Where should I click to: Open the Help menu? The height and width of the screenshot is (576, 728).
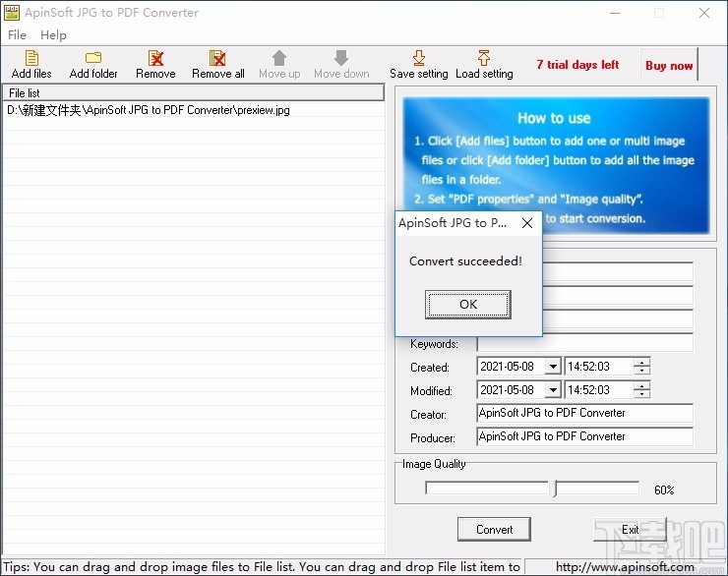(x=53, y=35)
